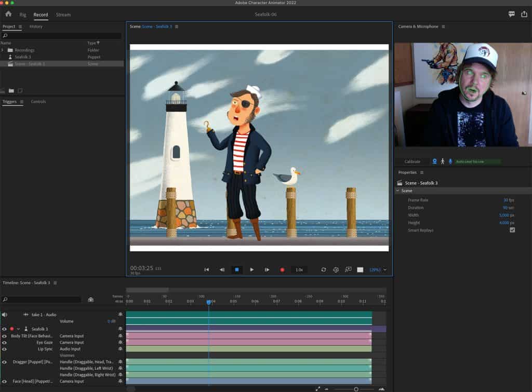Toggle visibility of Eye Gaze behavior
This screenshot has width=532, height=392.
[4, 343]
